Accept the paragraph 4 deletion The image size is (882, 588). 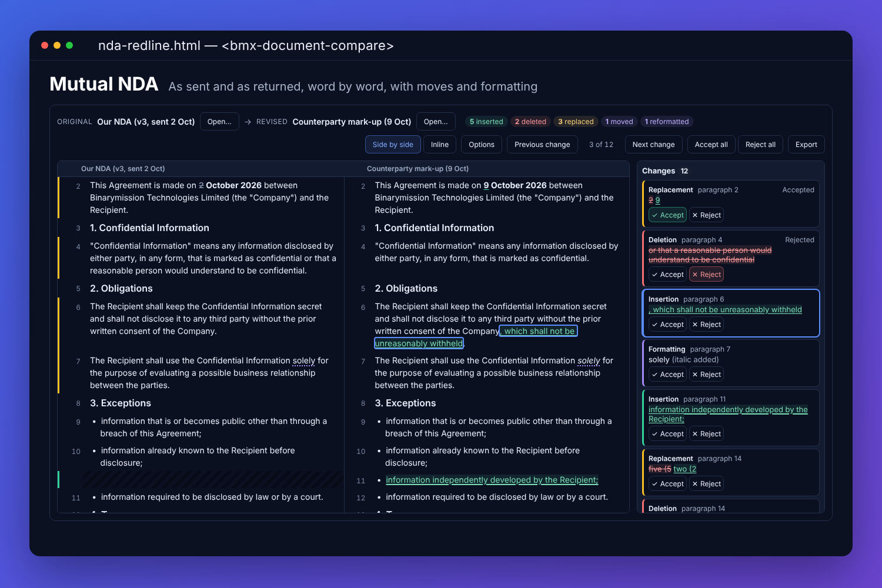point(667,275)
